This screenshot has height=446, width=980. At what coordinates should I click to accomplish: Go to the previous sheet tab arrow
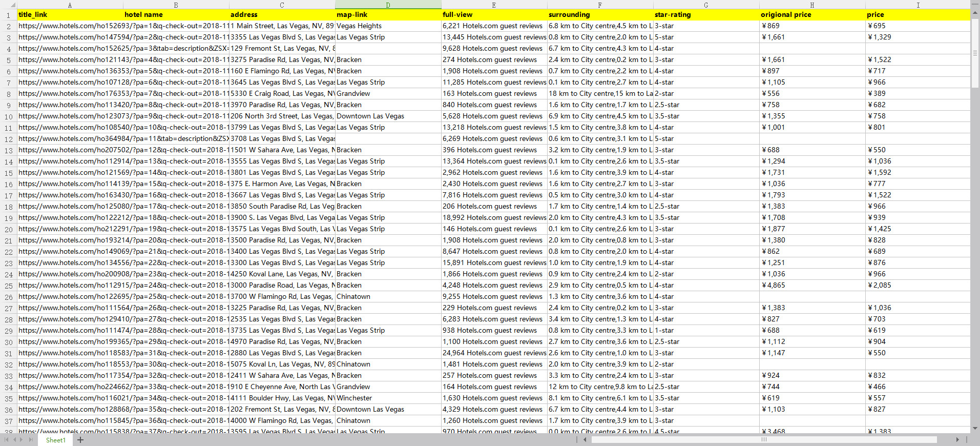[x=15, y=440]
